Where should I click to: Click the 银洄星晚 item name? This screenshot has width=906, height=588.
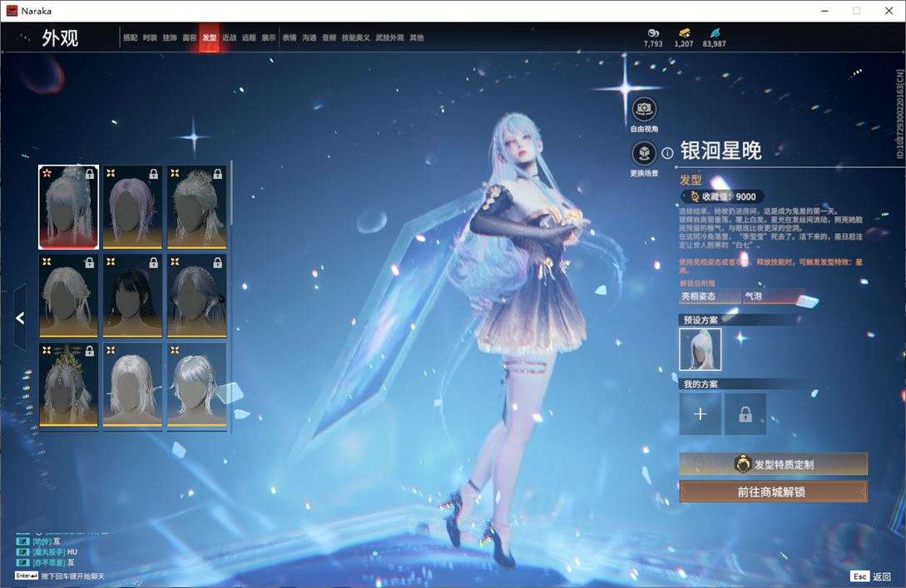pyautogui.click(x=720, y=151)
